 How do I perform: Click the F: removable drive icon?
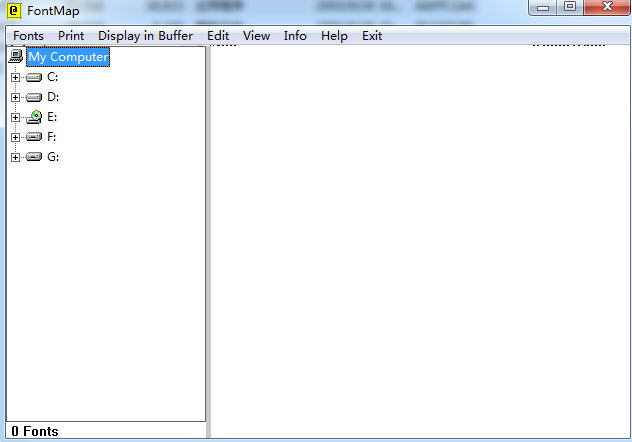pyautogui.click(x=34, y=137)
